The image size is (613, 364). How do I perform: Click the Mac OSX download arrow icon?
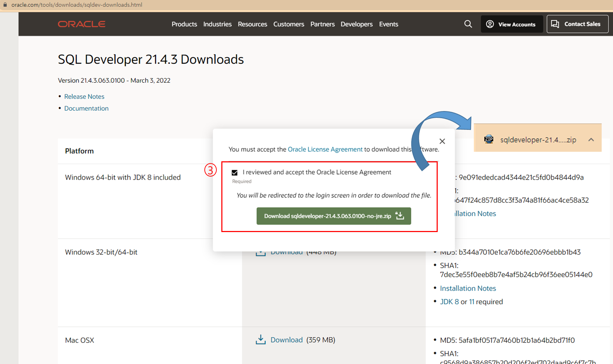click(261, 340)
